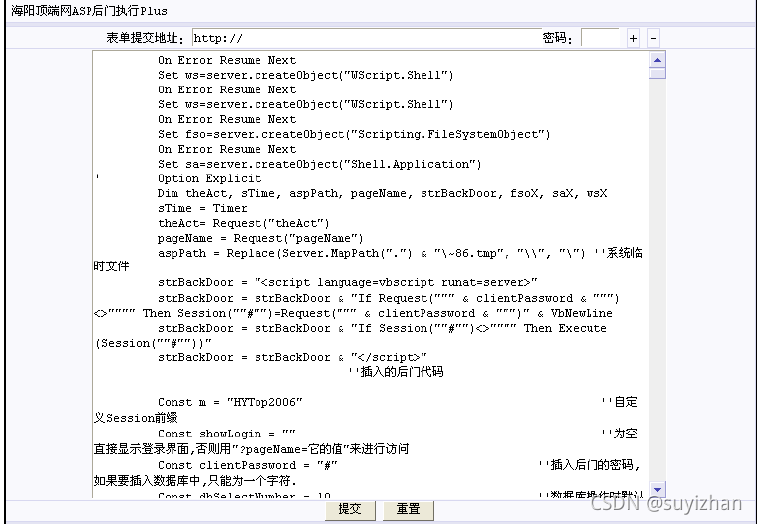Click the Shell.Application createObject line
757x524 pixels.
click(x=320, y=164)
